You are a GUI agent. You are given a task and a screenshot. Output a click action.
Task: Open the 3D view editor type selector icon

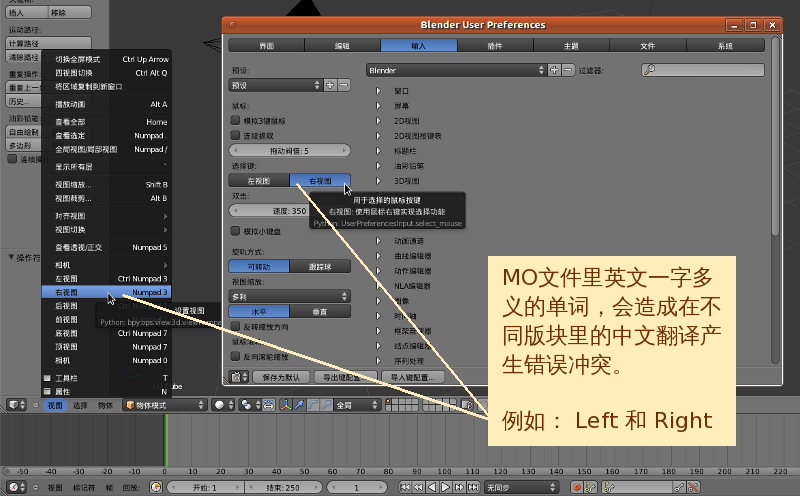click(x=17, y=405)
